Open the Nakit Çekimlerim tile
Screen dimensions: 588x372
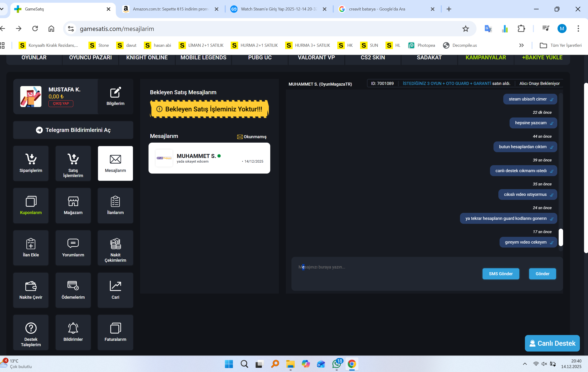pos(115,248)
